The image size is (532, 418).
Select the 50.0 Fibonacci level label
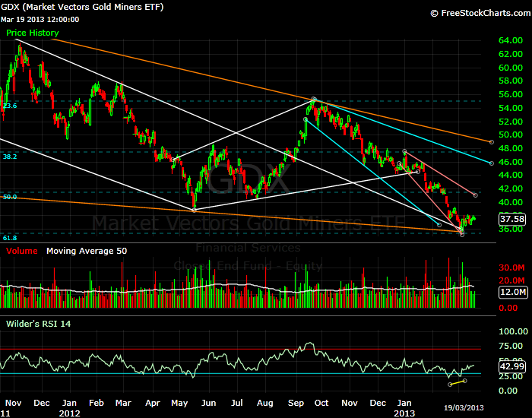[10, 197]
